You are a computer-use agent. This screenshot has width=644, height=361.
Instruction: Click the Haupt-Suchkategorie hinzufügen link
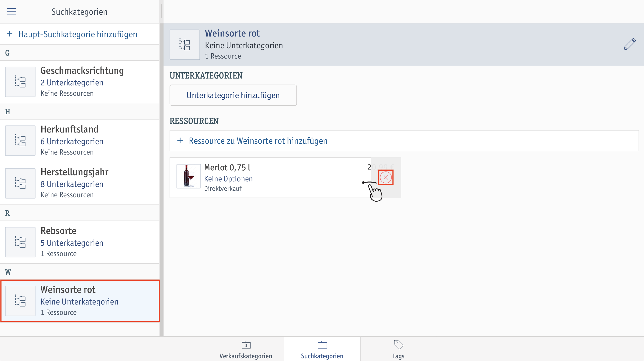pos(78,34)
